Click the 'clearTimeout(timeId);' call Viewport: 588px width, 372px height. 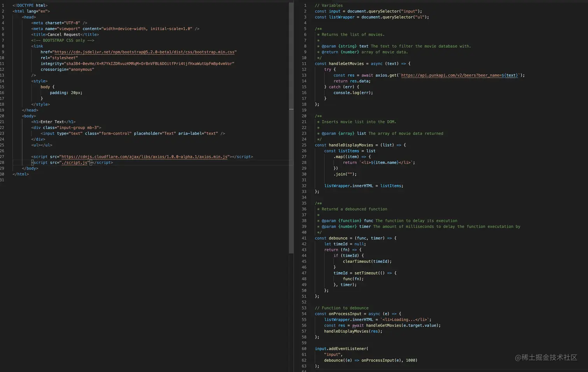click(x=367, y=262)
